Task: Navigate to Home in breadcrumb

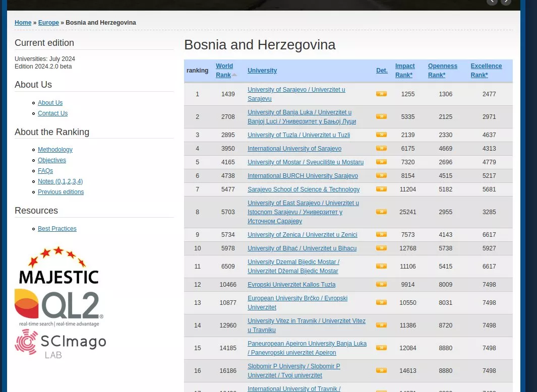Action: pos(23,23)
